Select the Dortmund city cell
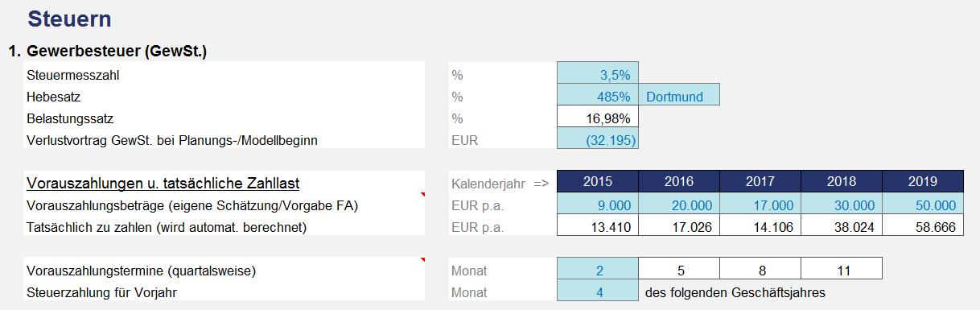980x310 pixels. pyautogui.click(x=680, y=97)
